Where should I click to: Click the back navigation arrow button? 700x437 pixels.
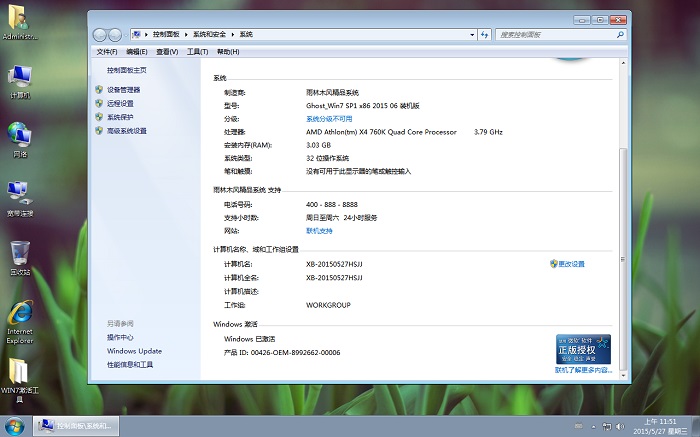click(x=100, y=34)
